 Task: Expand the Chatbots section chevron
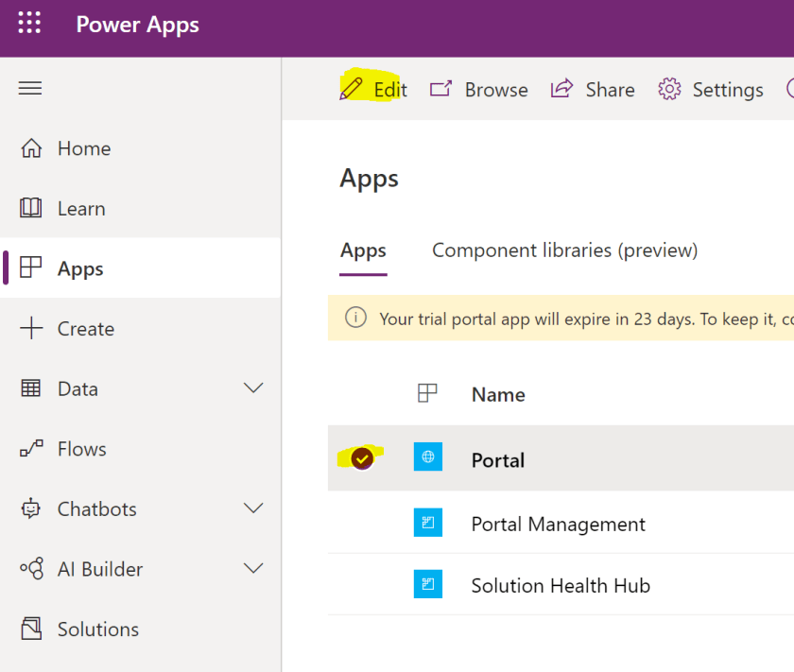coord(253,508)
